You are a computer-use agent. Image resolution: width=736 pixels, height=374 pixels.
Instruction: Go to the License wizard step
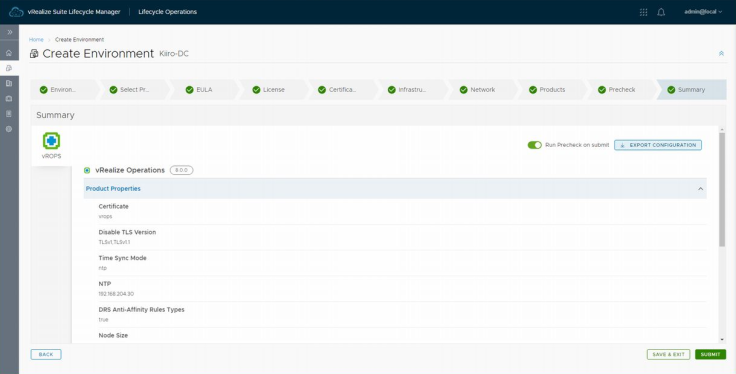(x=273, y=90)
